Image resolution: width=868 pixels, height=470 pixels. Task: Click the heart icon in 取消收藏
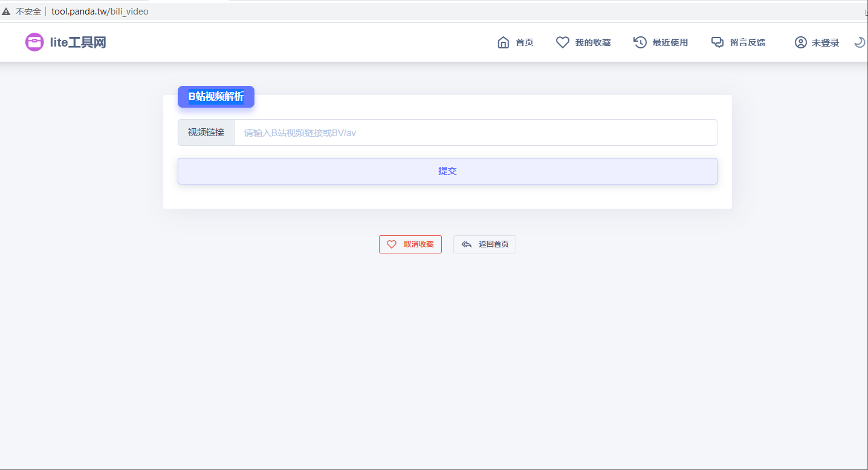pyautogui.click(x=392, y=244)
